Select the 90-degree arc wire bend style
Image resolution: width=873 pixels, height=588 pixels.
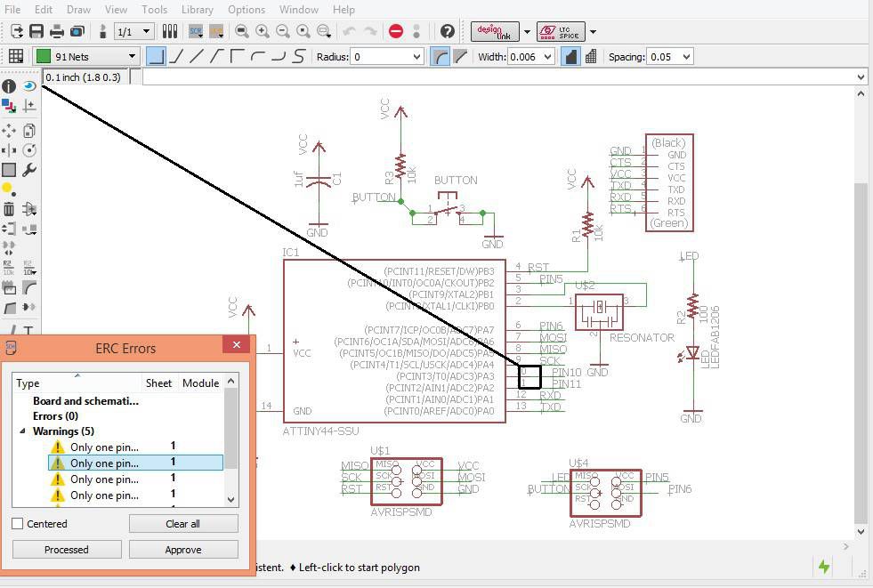(258, 56)
